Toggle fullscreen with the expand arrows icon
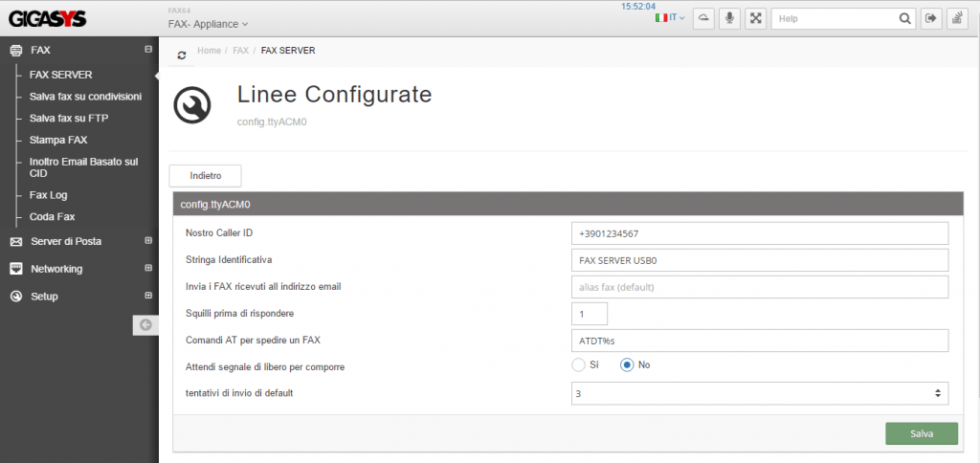 [756, 18]
